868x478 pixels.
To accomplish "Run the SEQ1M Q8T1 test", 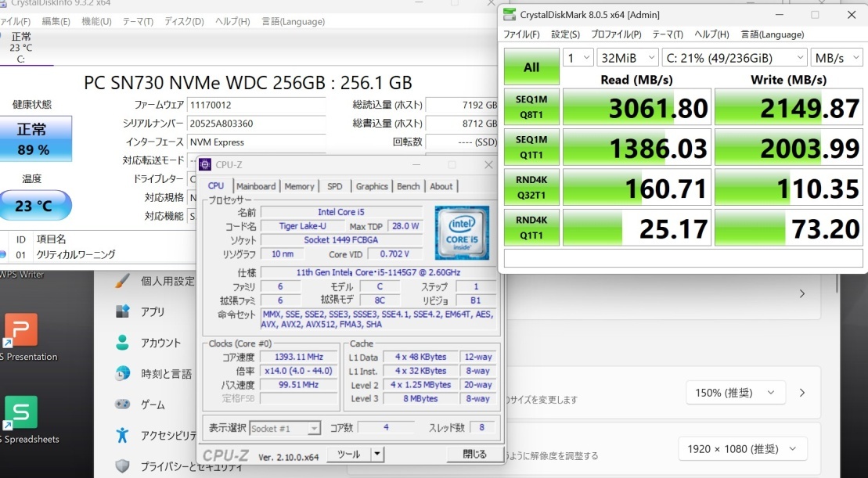I will (x=531, y=106).
